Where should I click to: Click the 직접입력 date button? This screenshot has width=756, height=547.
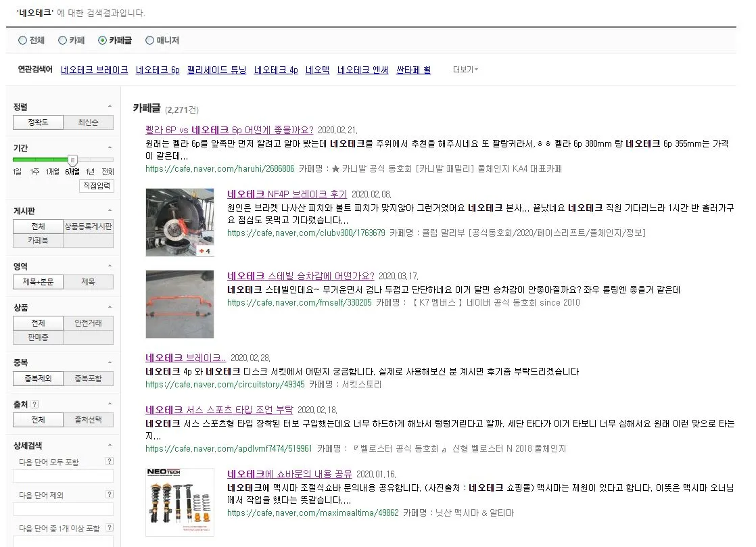[x=97, y=186]
